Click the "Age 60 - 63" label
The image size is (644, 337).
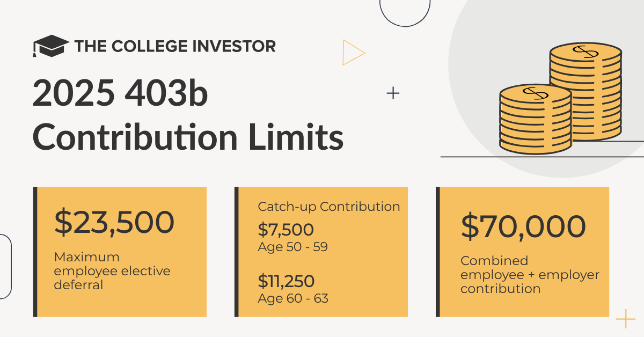[293, 298]
